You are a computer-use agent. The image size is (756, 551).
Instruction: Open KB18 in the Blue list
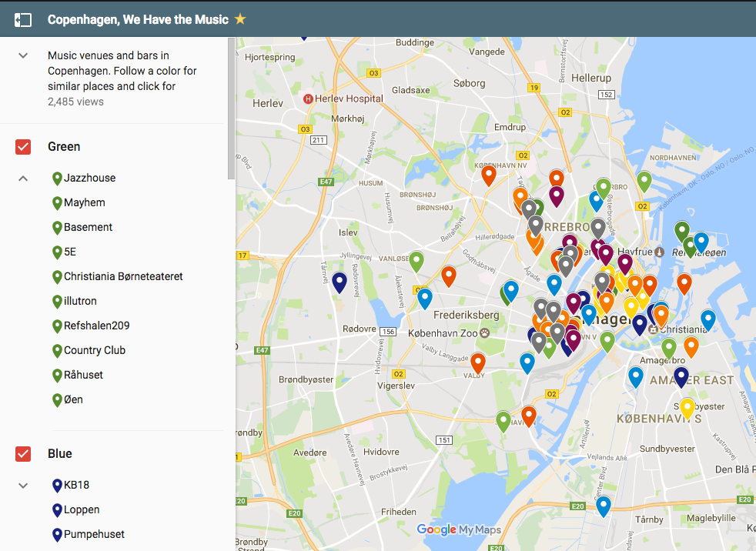pos(77,485)
